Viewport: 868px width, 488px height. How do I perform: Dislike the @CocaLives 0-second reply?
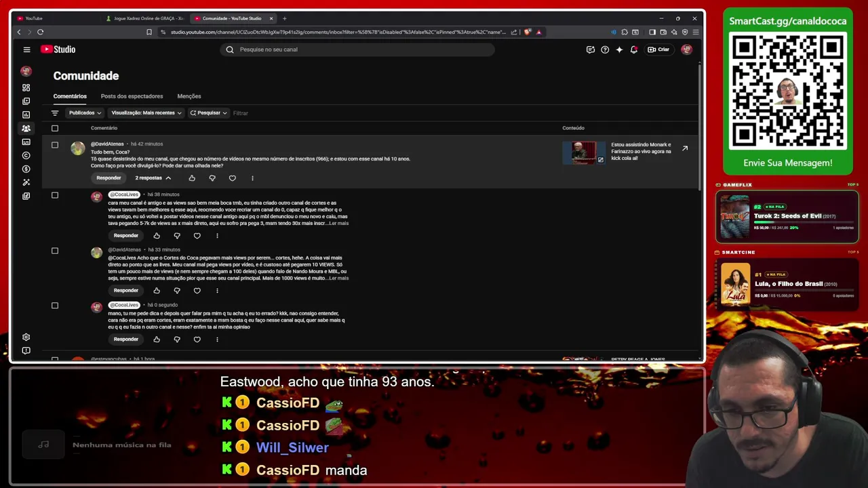pyautogui.click(x=177, y=340)
